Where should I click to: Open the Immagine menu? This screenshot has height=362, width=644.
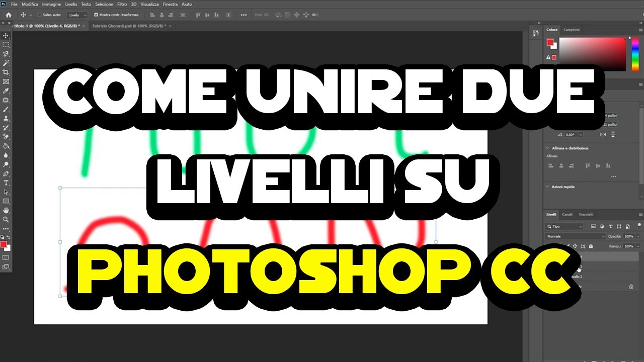(x=51, y=4)
